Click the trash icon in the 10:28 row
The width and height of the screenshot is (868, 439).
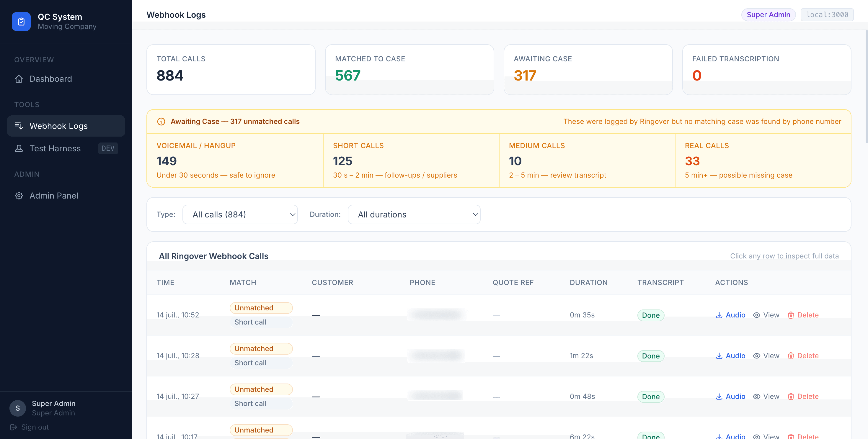791,356
